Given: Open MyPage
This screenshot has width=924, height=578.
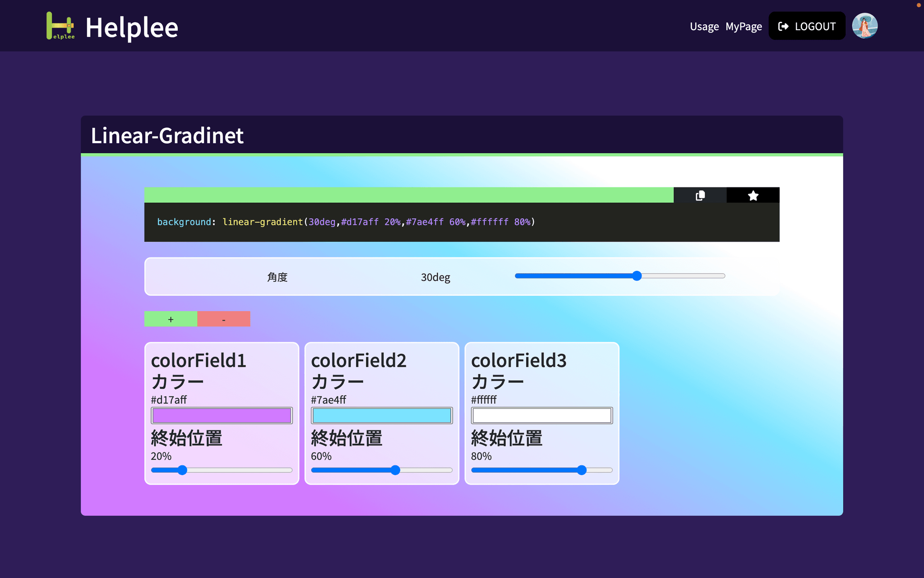Looking at the screenshot, I should (743, 26).
